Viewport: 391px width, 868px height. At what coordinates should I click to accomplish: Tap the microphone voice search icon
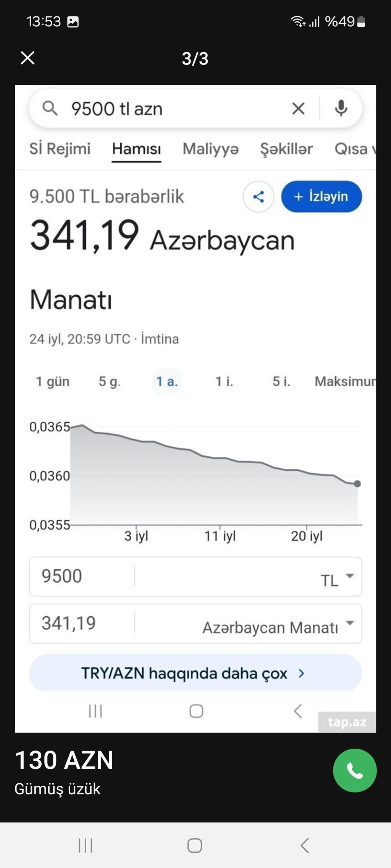point(341,109)
